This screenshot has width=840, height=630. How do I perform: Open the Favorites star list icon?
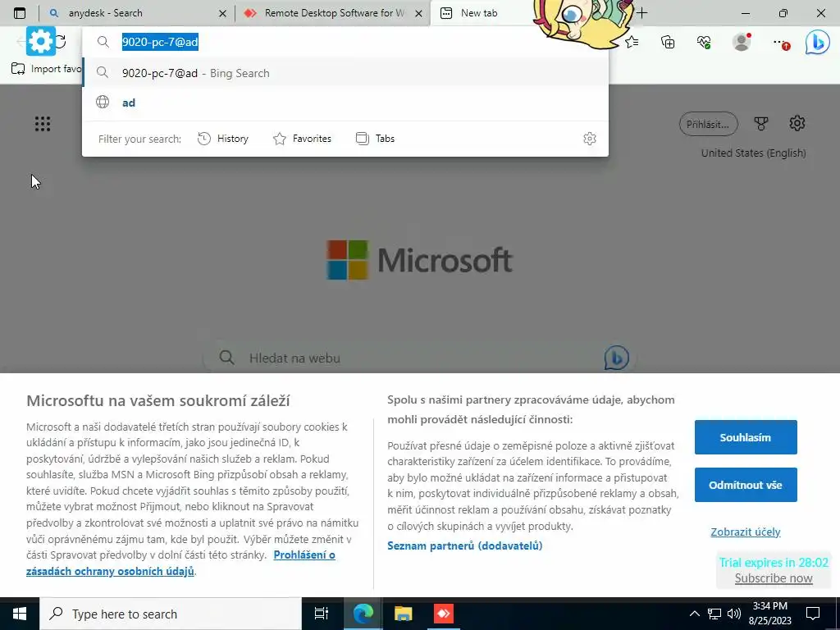pyautogui.click(x=632, y=42)
